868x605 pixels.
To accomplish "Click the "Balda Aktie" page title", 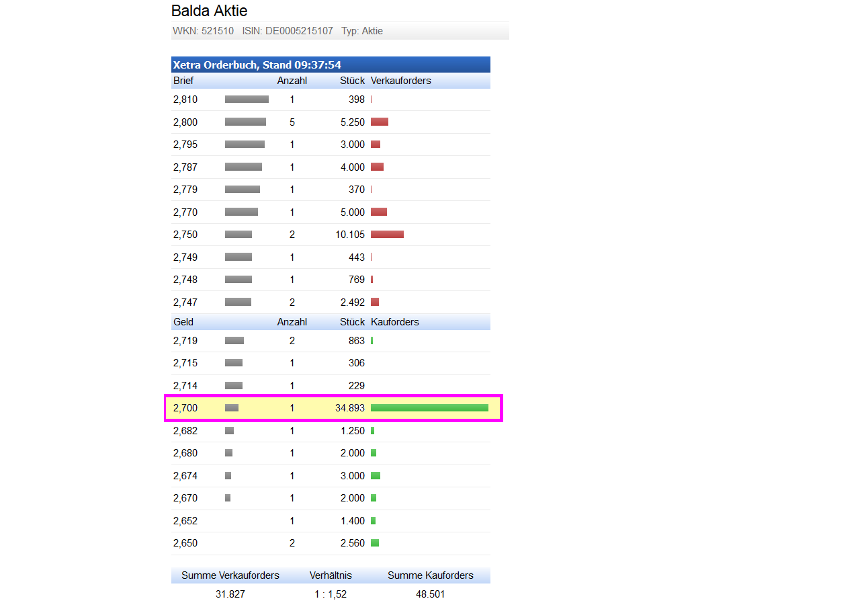I will (x=210, y=11).
